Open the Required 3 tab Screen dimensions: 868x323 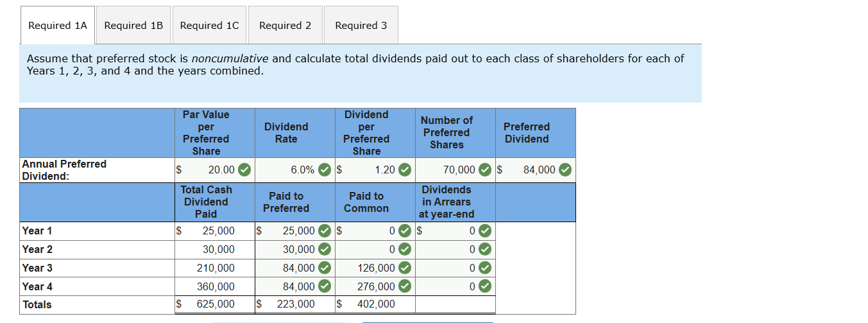point(361,26)
